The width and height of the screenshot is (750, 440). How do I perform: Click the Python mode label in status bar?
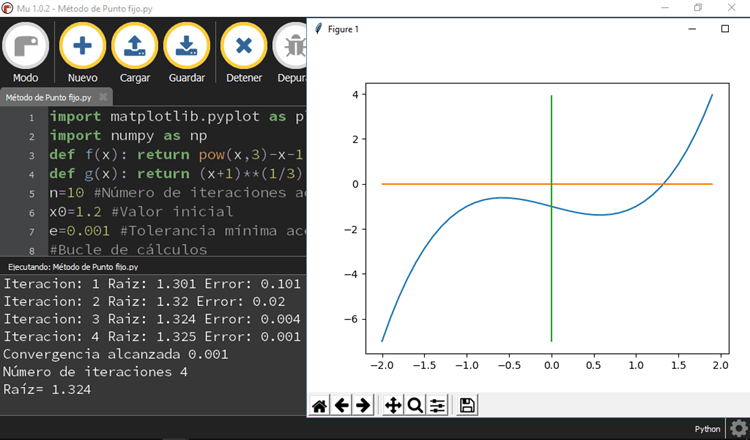tap(707, 429)
